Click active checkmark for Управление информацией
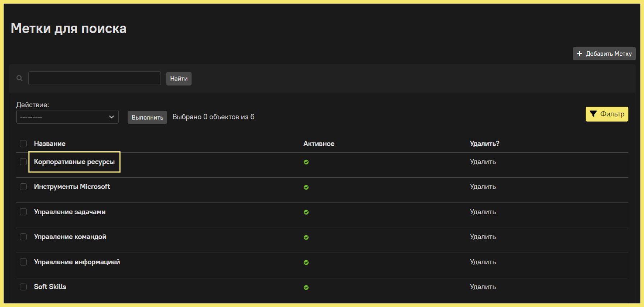 tap(306, 262)
